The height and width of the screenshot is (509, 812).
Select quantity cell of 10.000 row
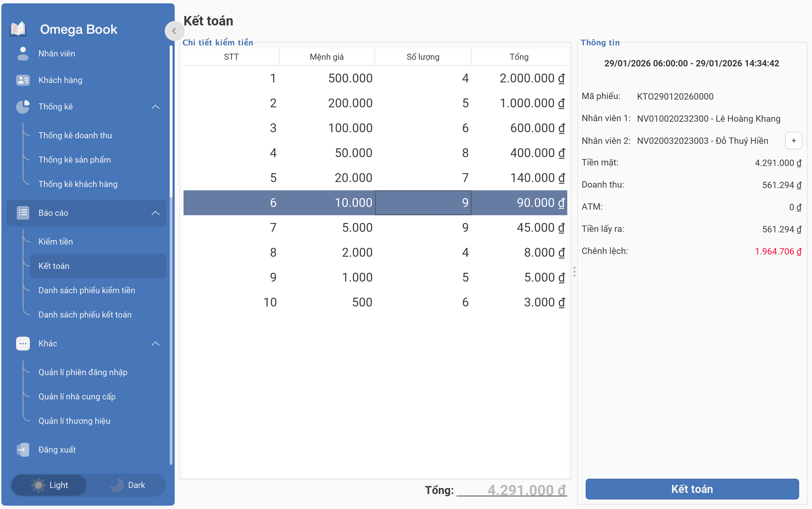click(x=423, y=203)
